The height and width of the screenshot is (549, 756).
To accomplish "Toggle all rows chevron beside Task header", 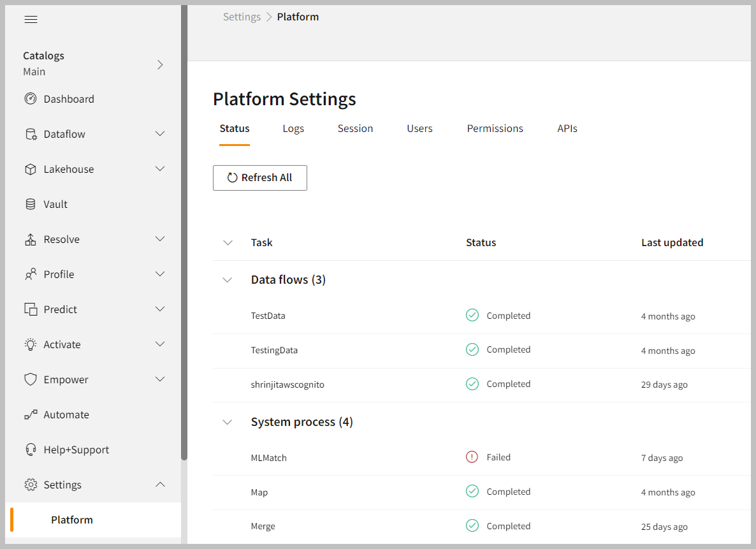I will tap(228, 242).
